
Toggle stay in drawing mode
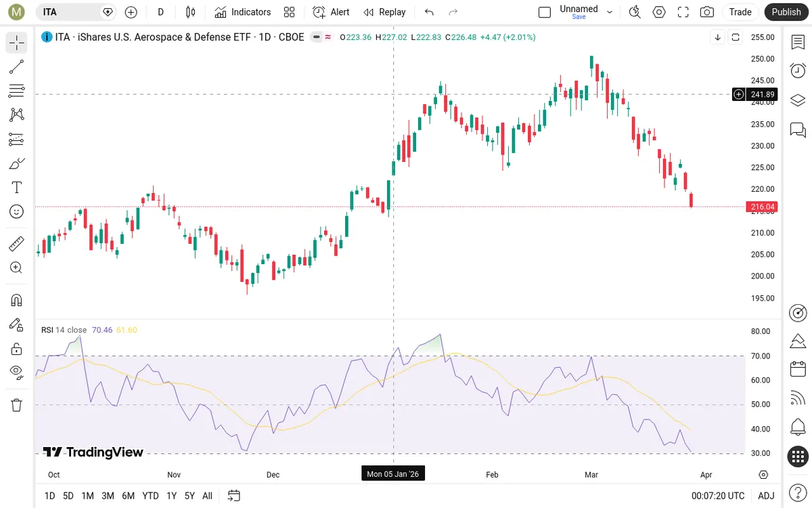click(x=17, y=324)
